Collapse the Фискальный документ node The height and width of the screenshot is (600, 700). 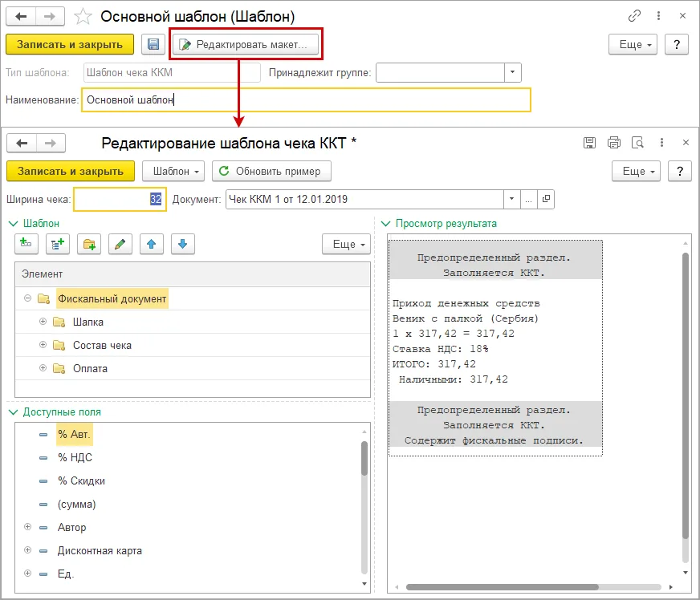pos(27,298)
